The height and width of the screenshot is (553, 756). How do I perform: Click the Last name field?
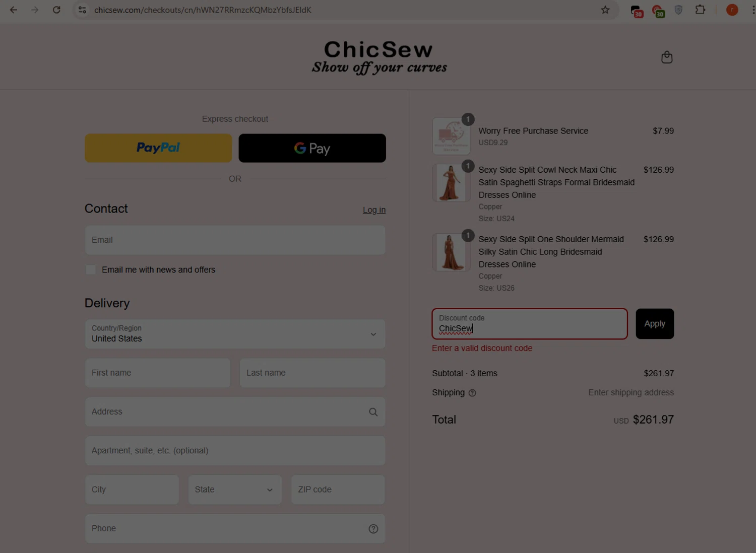312,373
